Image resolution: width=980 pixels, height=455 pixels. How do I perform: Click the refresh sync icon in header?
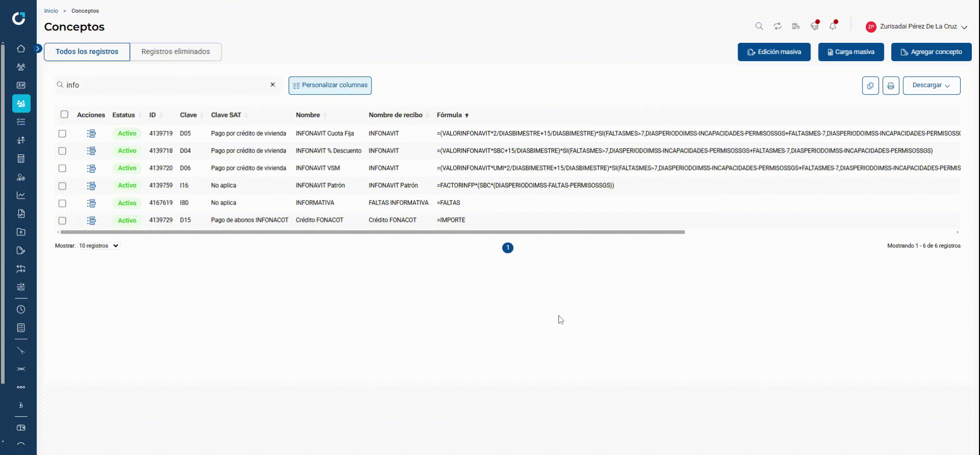point(777,26)
